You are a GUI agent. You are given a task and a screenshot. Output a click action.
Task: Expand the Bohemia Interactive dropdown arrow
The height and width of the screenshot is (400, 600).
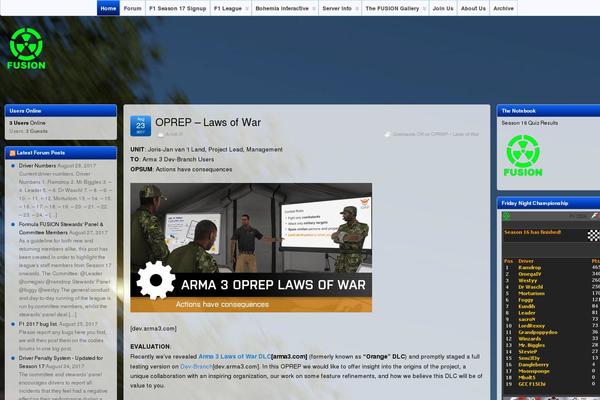click(314, 8)
